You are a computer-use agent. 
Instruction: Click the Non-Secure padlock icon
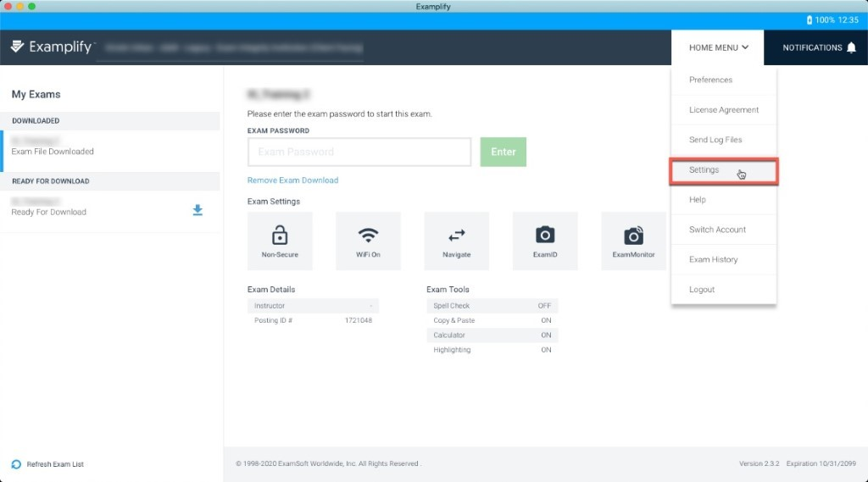280,235
